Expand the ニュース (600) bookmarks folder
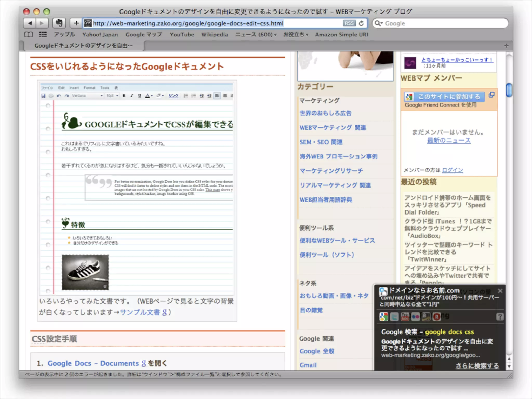Screen dimensions: 532x399 (x=256, y=35)
